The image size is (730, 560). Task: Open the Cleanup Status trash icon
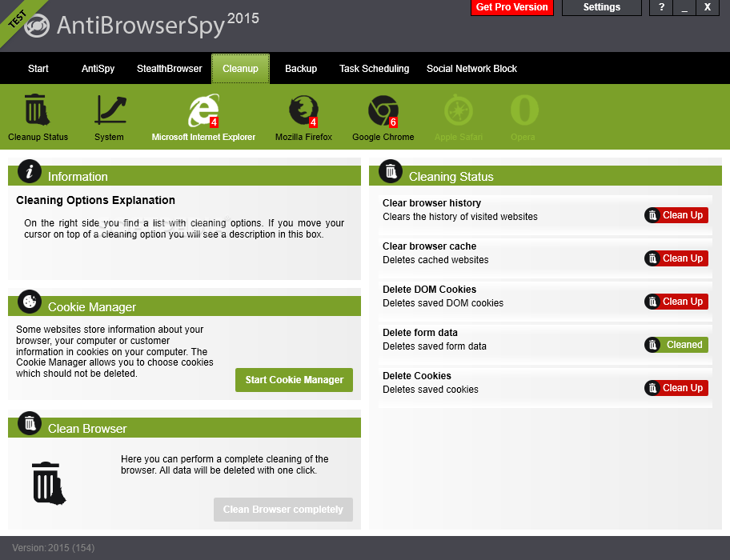38,110
